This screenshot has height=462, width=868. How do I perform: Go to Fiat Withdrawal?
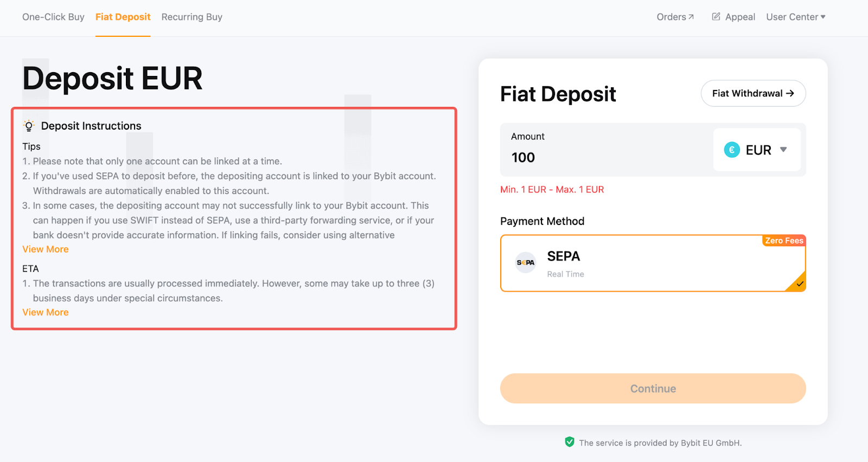[x=753, y=93]
